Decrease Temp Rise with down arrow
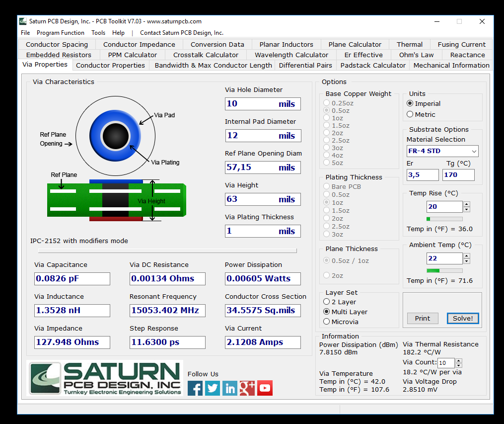Image resolution: width=504 pixels, height=424 pixels. [467, 209]
